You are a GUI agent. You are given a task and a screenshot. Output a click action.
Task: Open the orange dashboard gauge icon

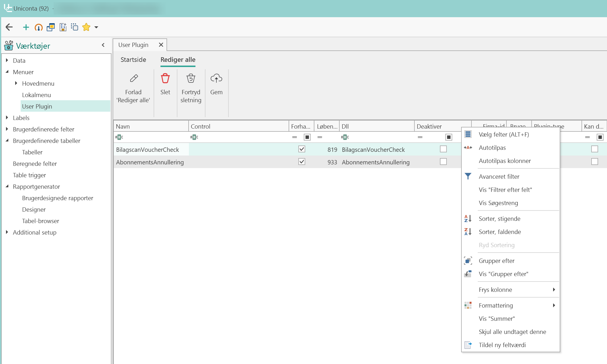tap(38, 27)
